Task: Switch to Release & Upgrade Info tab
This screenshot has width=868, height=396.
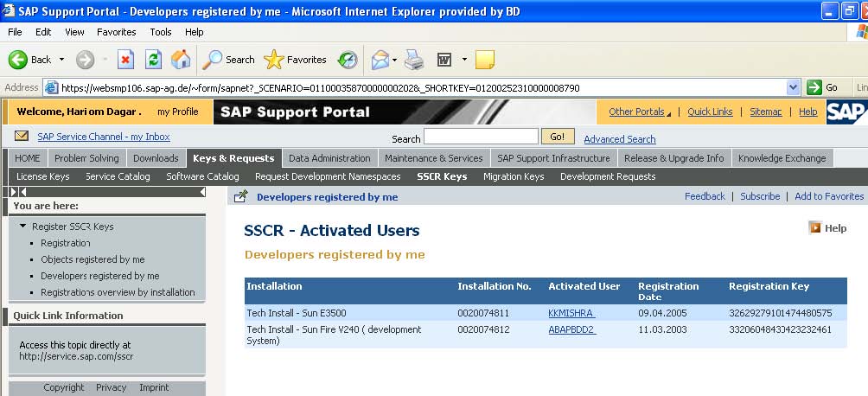Action: (x=674, y=158)
